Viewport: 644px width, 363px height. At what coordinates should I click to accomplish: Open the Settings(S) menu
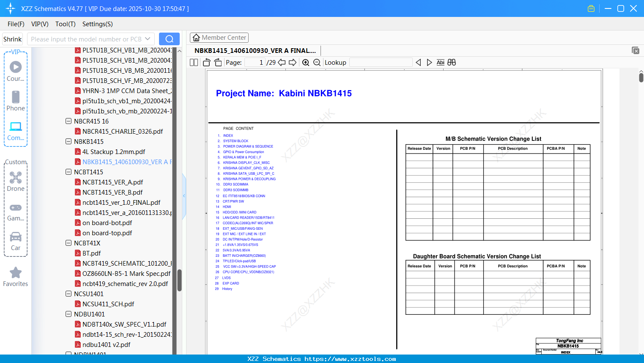[x=98, y=24]
